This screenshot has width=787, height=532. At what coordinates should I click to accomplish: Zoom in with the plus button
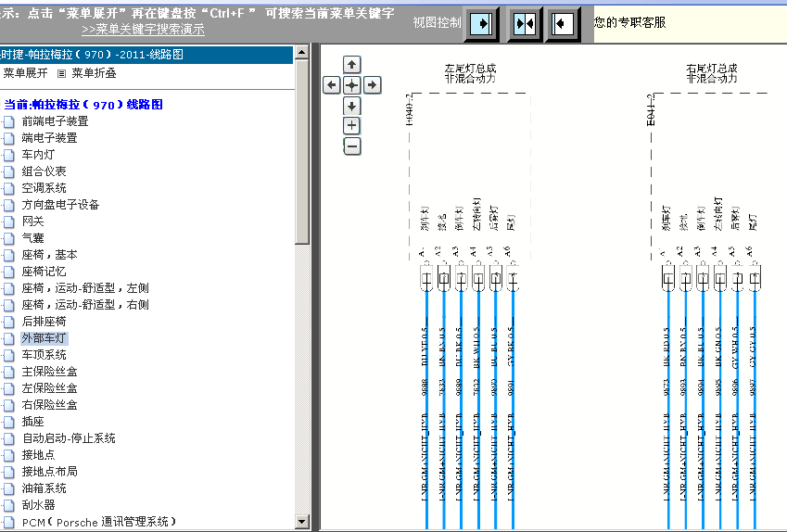click(352, 125)
